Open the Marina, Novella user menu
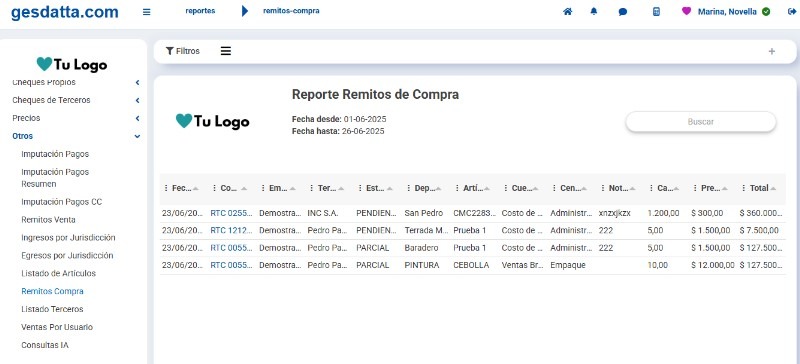The height and width of the screenshot is (364, 800). [727, 12]
